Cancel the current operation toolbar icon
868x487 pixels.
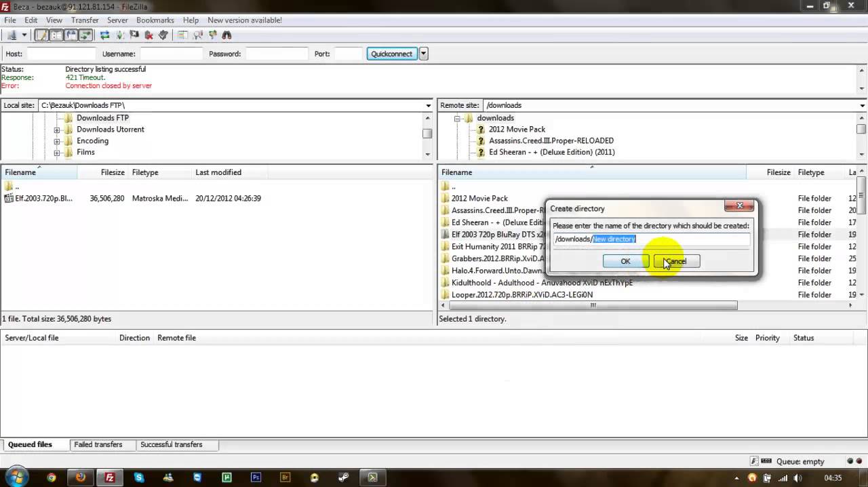(x=134, y=35)
